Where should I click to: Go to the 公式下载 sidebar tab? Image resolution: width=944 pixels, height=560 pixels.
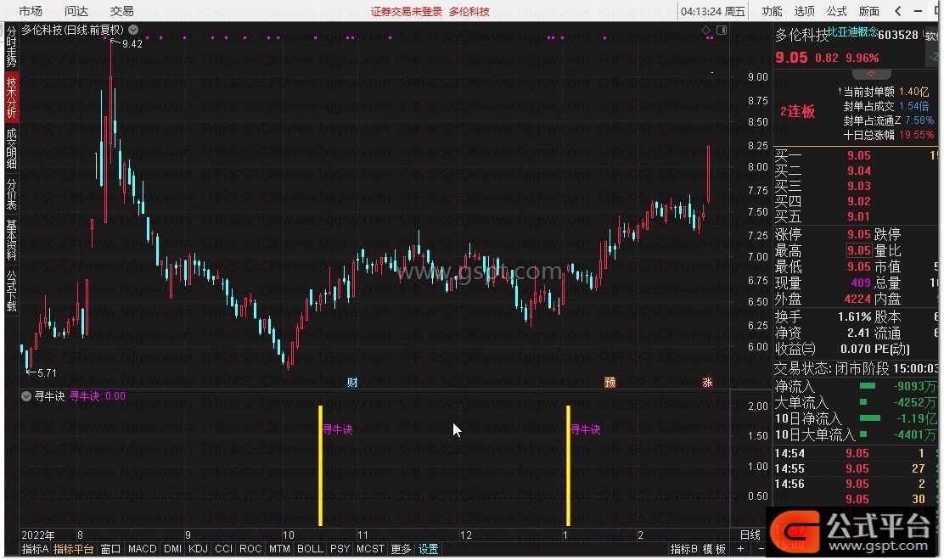(x=11, y=291)
